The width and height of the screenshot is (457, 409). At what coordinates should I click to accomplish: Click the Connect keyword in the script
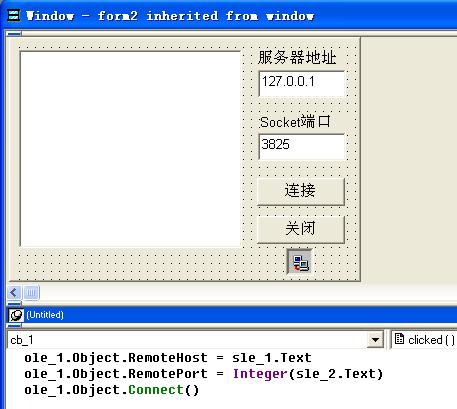click(x=156, y=390)
